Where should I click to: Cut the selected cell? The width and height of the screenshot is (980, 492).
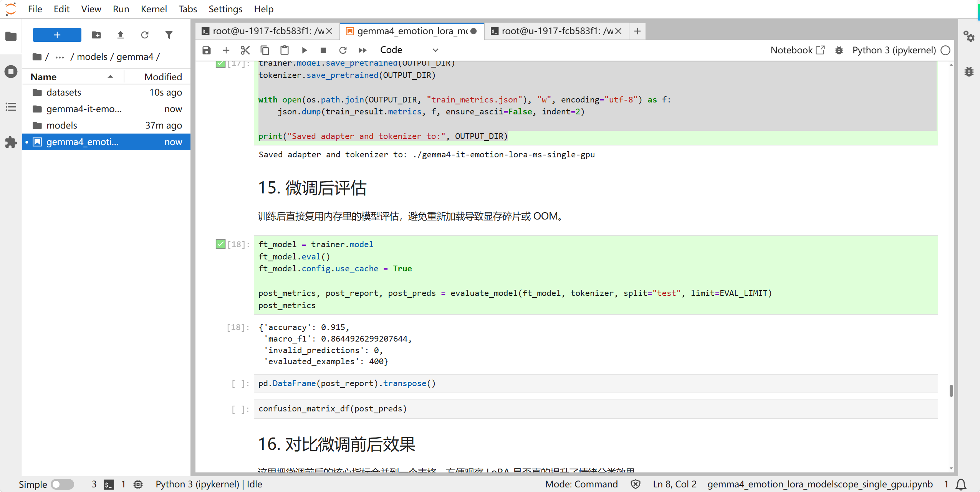tap(245, 50)
